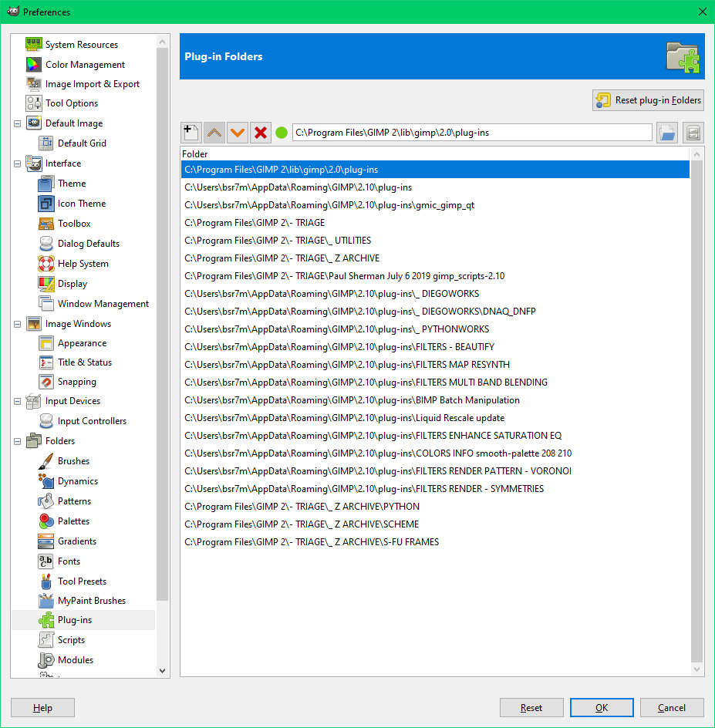Click System Resources icon in sidebar
This screenshot has width=715, height=728.
click(34, 45)
